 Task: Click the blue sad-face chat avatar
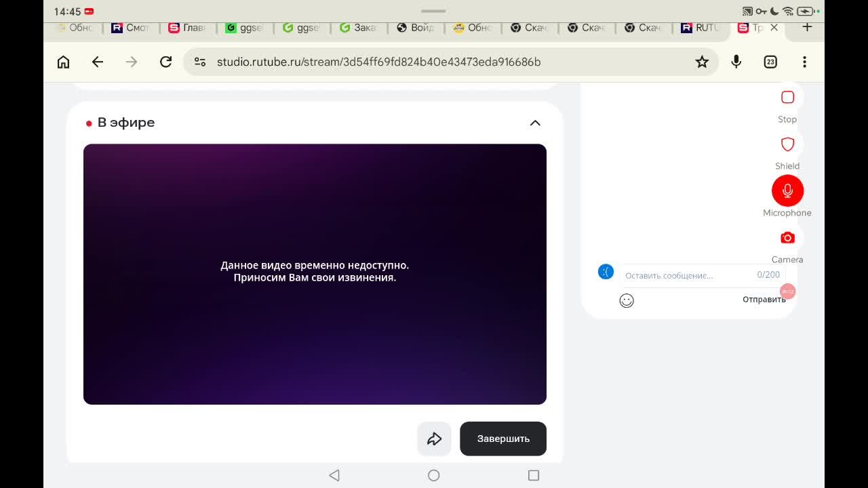point(606,272)
